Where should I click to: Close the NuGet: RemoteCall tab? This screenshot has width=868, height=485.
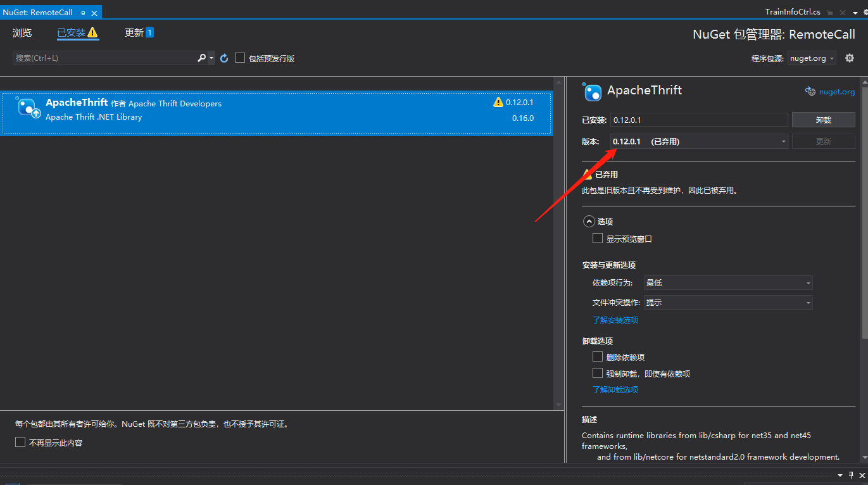(94, 13)
